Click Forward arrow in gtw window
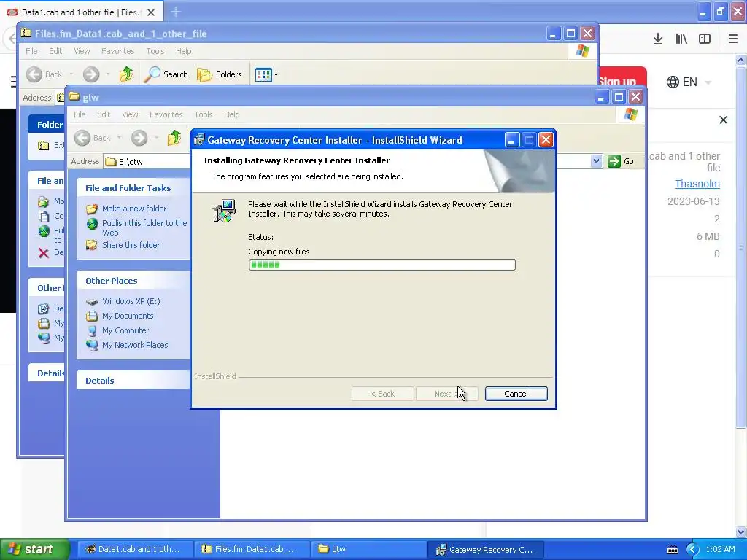This screenshot has width=747, height=560. (139, 138)
